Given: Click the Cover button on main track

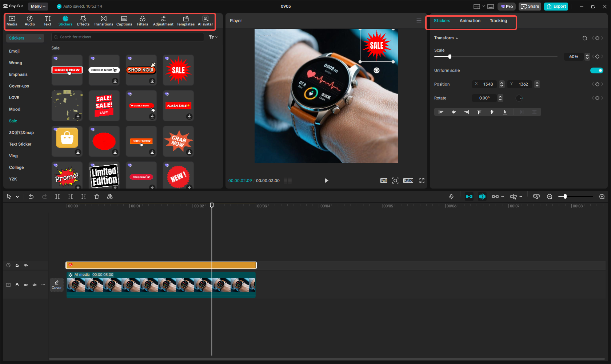Looking at the screenshot, I should (x=57, y=285).
